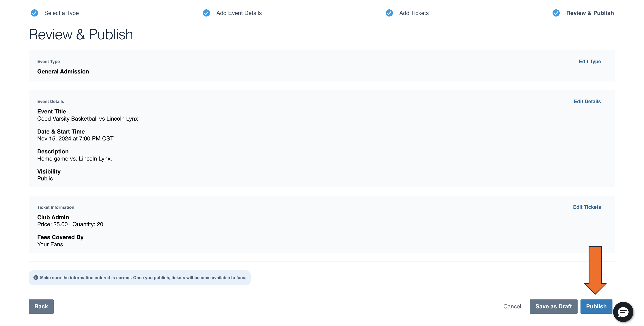Screen dimensions: 644x326
Task: Open the chat support bubble icon
Action: (623, 312)
